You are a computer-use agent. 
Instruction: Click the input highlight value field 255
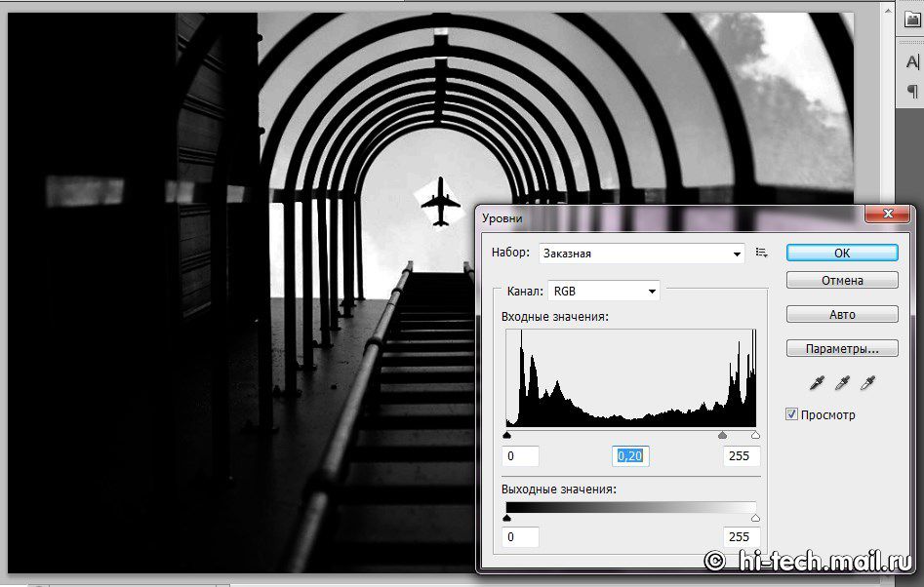742,455
